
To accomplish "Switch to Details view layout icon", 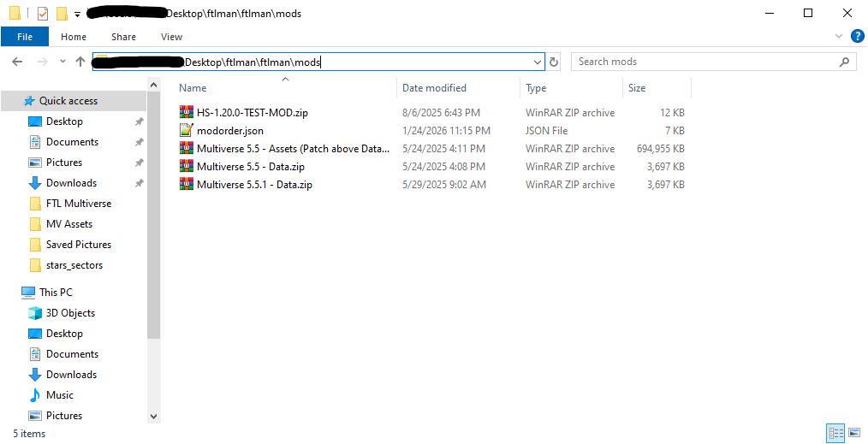I will (835, 433).
